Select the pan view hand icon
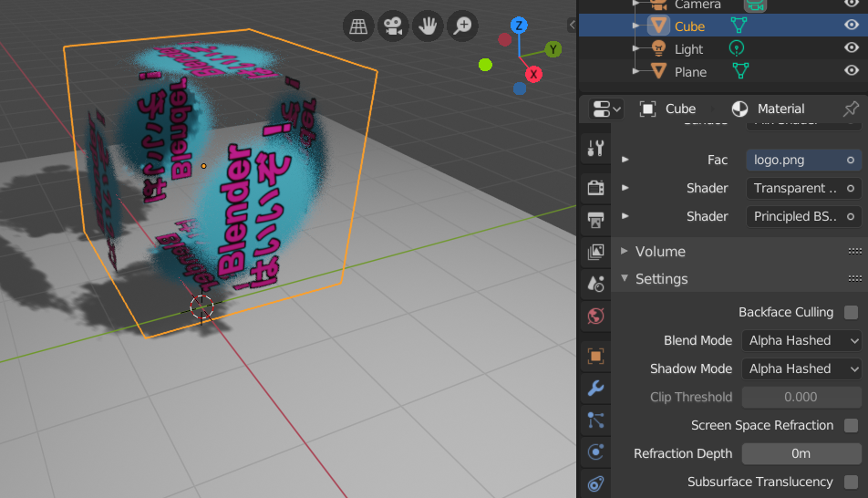The width and height of the screenshot is (868, 498). click(428, 26)
